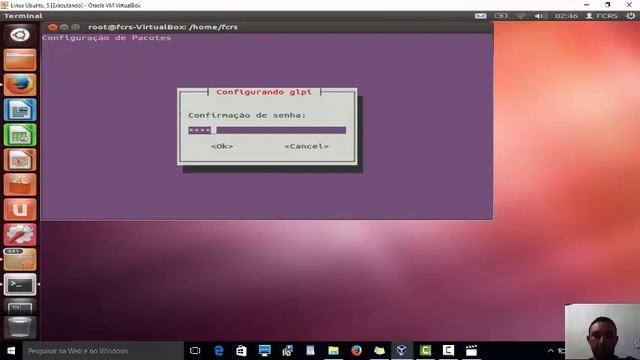640x360 pixels.
Task: Open Task View on Windows taskbar
Action: tap(196, 351)
